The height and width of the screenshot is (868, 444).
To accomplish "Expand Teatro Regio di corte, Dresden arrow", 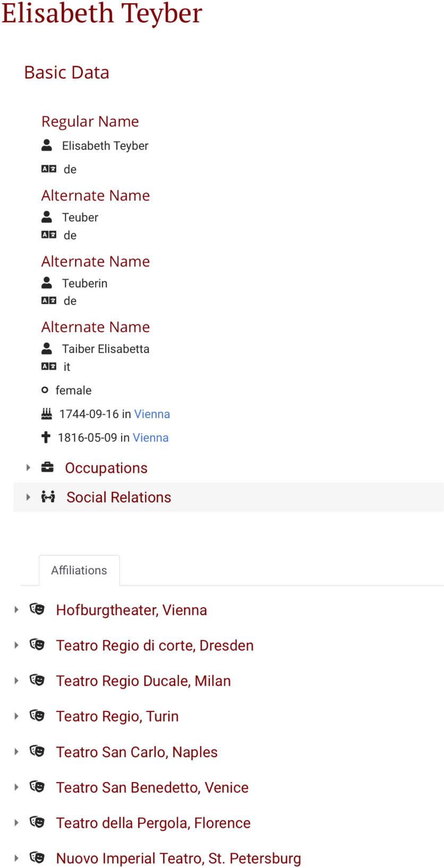I will click(x=16, y=645).
